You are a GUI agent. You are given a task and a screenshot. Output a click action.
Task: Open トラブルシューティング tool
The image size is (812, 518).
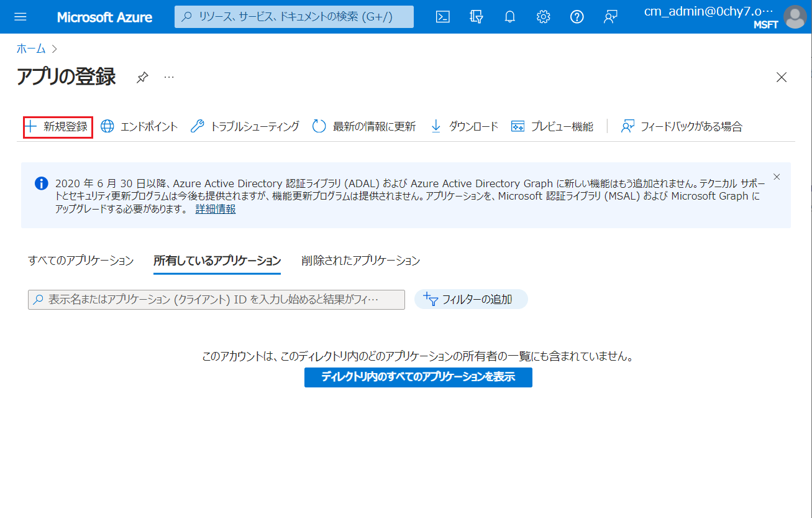coord(245,127)
